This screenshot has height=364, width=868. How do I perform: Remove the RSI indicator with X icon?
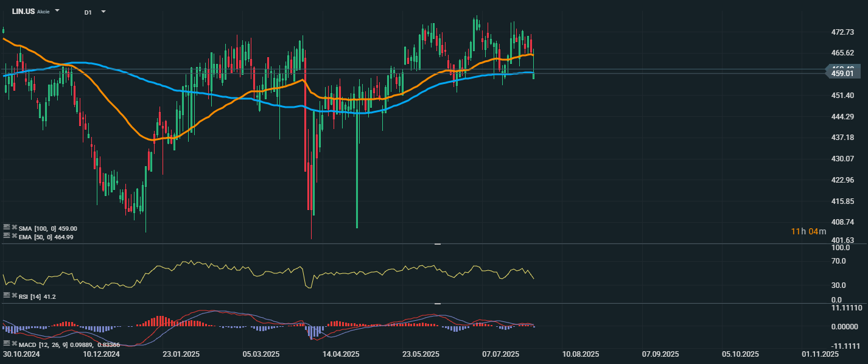14,295
